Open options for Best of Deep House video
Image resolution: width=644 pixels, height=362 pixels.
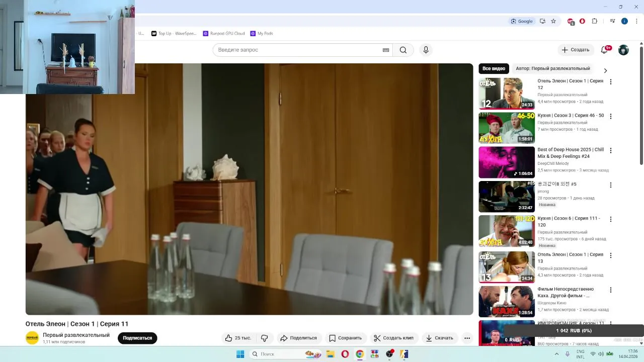click(x=611, y=150)
